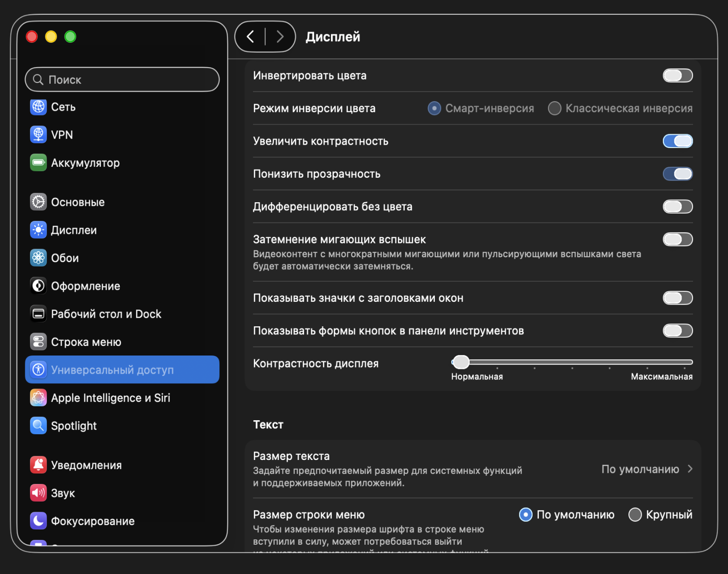Choose Классическая инверсия radio button

tap(555, 108)
